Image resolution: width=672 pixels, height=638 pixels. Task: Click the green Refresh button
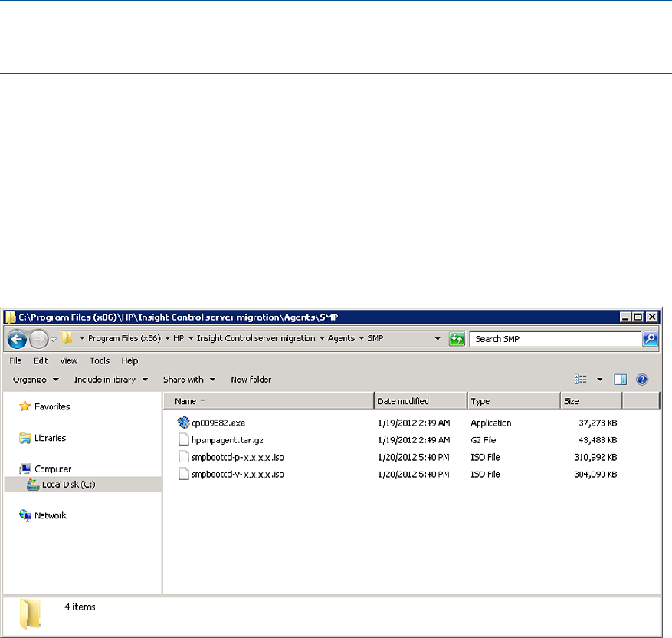click(x=457, y=339)
